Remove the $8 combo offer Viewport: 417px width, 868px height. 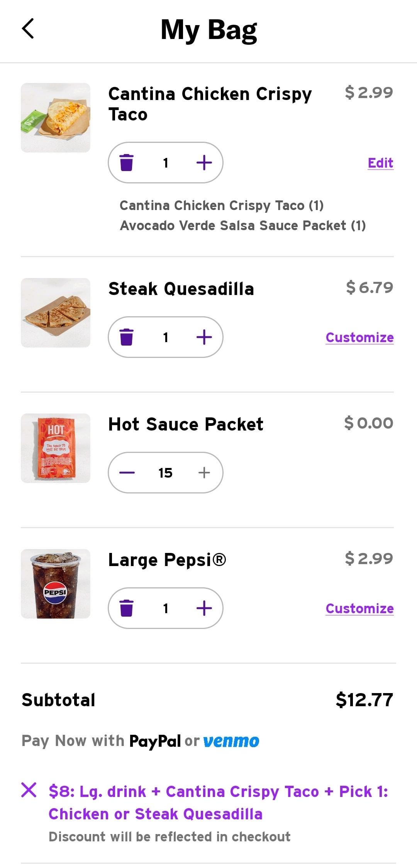coord(29,790)
